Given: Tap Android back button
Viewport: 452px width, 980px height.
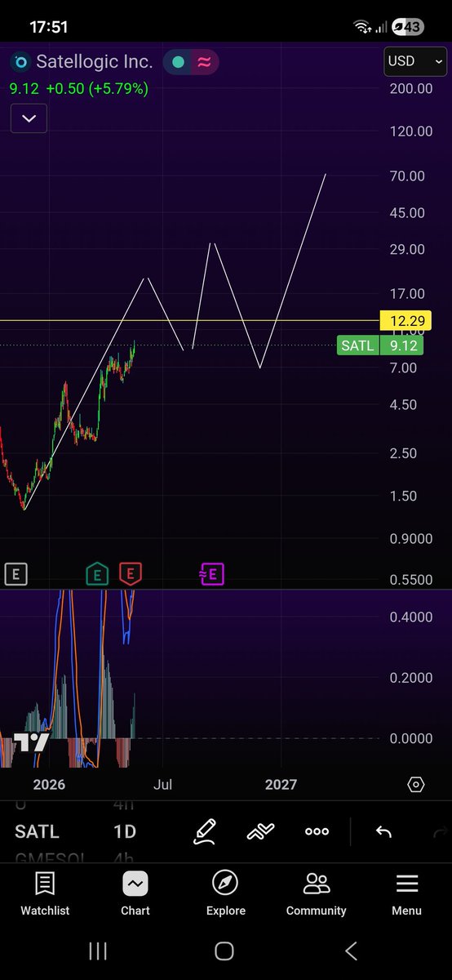Looking at the screenshot, I should 352,951.
